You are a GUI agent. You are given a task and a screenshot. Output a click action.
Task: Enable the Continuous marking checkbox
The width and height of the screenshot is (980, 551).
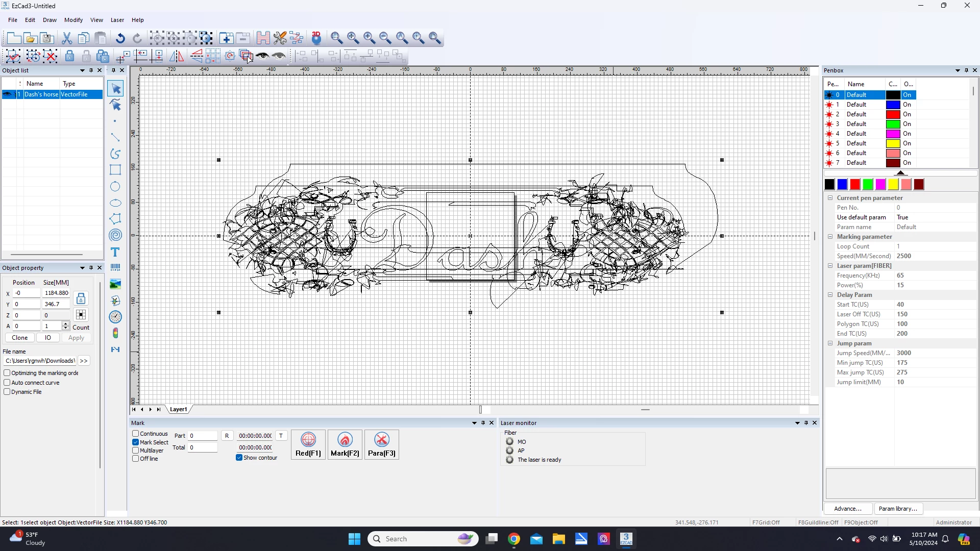pos(136,434)
